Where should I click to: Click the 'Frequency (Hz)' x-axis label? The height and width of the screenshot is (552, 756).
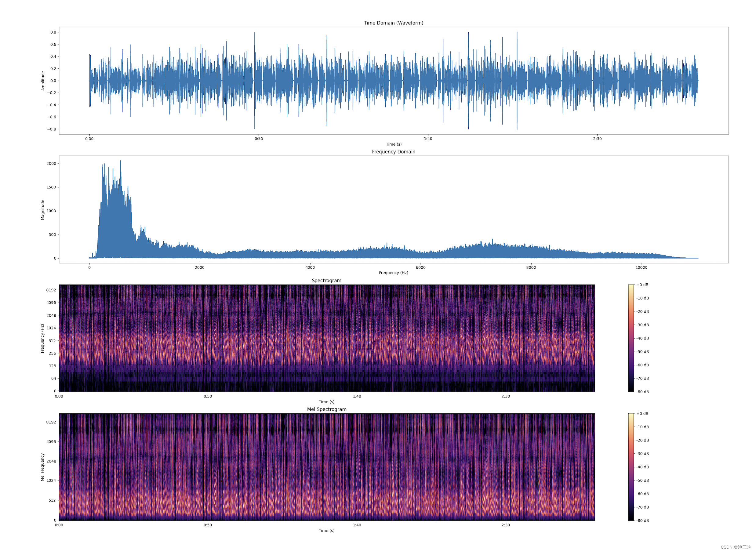point(393,273)
